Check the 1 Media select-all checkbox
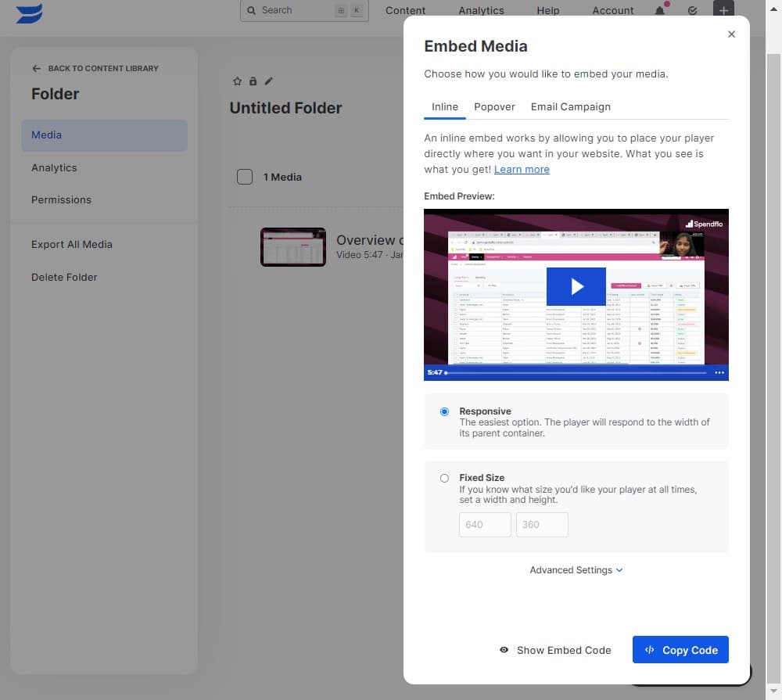Viewport: 782px width, 700px height. pos(245,176)
